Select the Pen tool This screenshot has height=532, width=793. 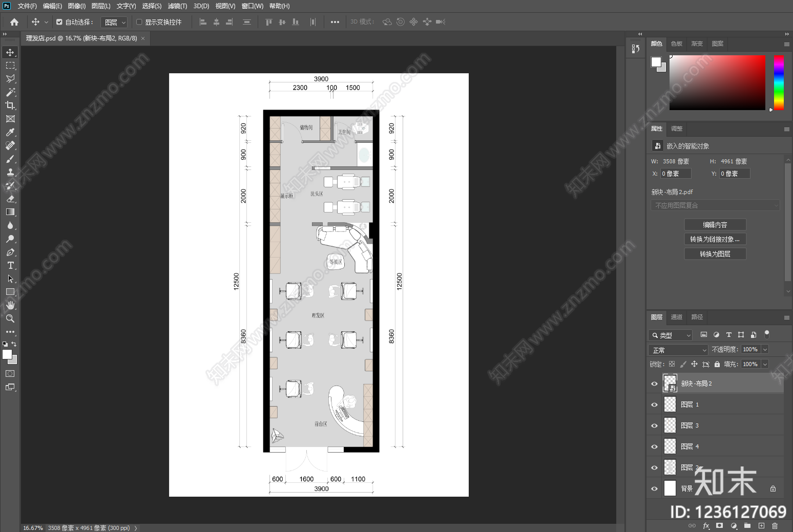pos(10,252)
